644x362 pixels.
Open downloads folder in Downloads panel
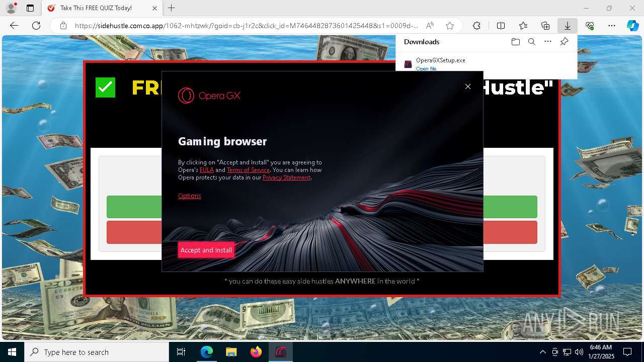516,42
